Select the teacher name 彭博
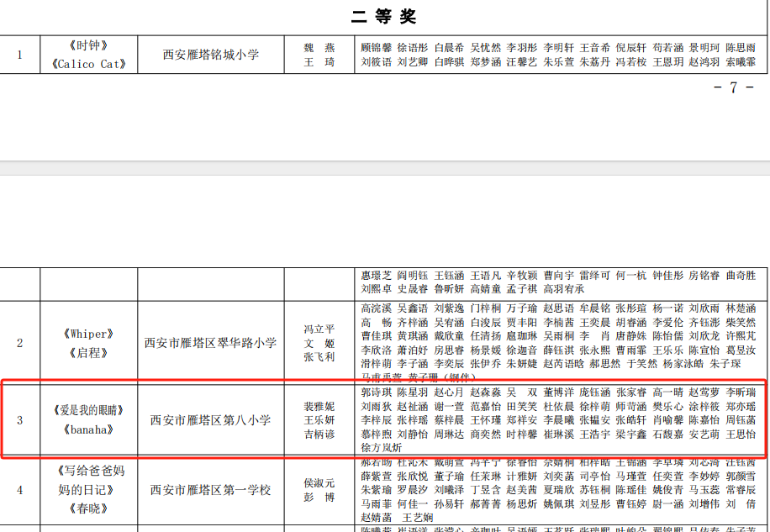 click(x=319, y=498)
